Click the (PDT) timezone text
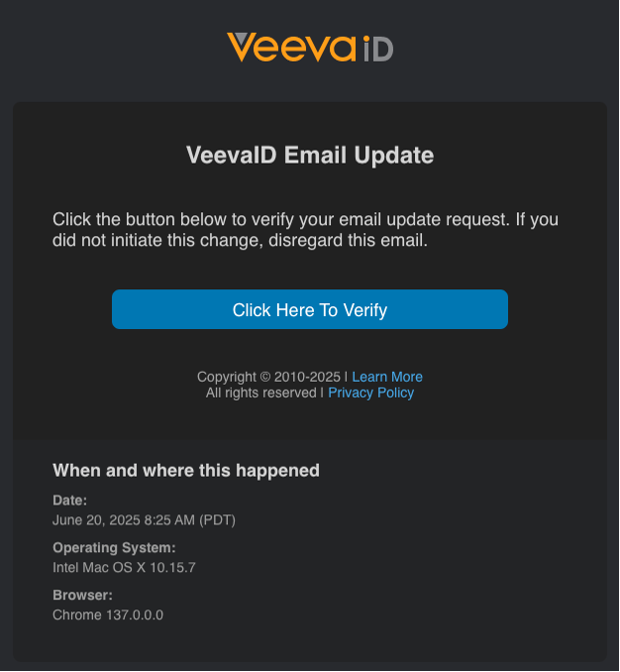This screenshot has width=620, height=672. (218, 519)
